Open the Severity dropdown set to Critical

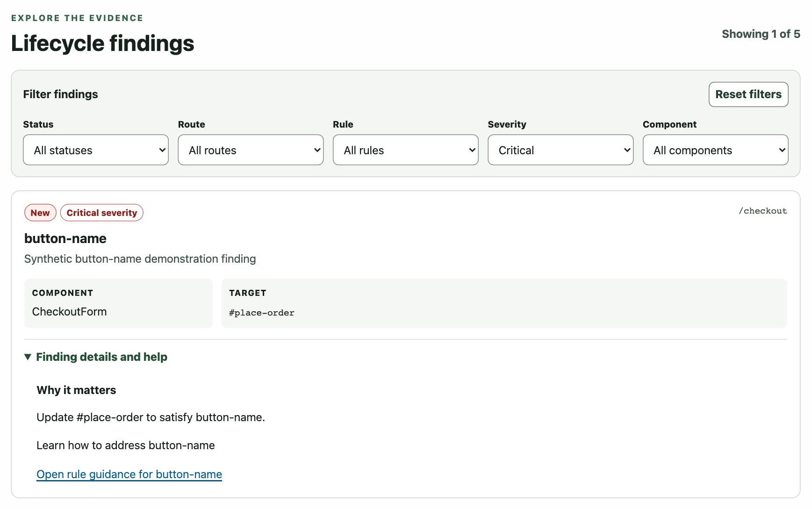coord(560,150)
